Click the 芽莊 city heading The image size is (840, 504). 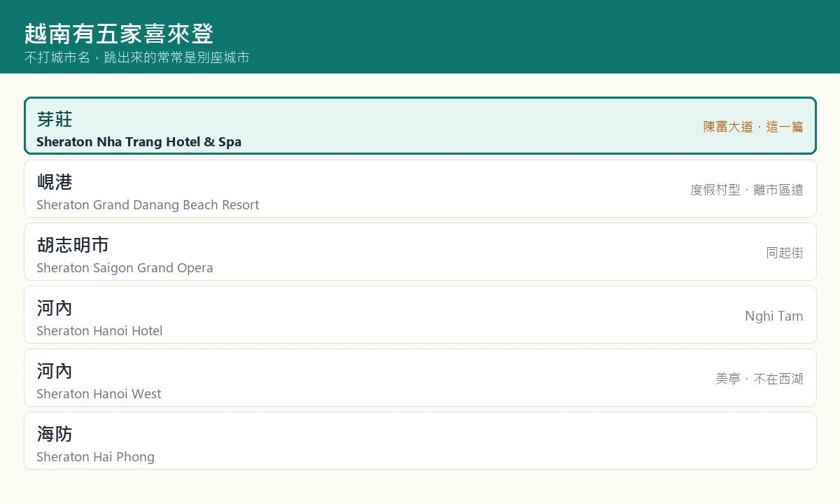pyautogui.click(x=55, y=119)
